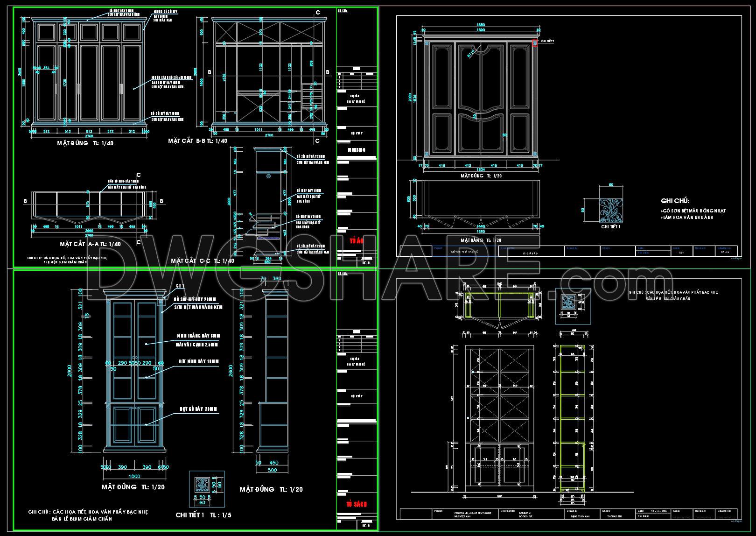The height and width of the screenshot is (536, 756).
Task: Click the MẶT BẰNG TL: 1/20 label
Action: pos(481,240)
